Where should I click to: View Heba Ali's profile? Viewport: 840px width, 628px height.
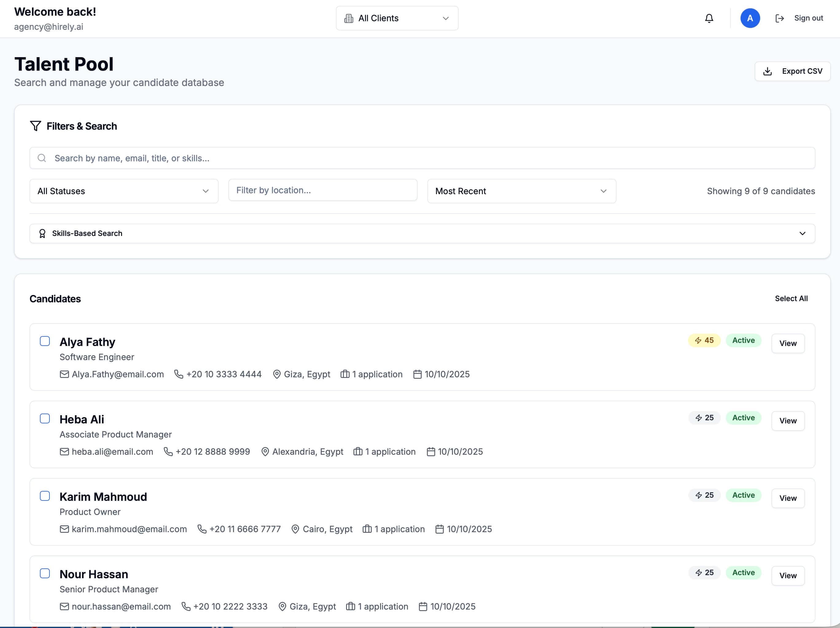[x=787, y=421]
